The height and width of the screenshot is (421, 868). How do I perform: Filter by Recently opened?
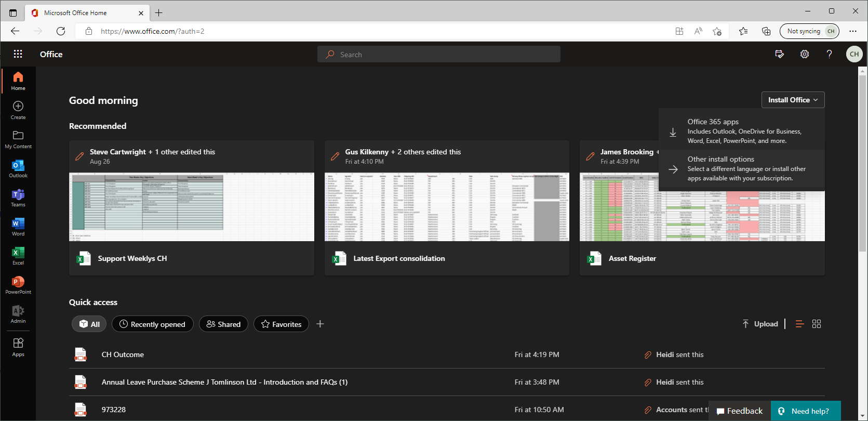[153, 324]
